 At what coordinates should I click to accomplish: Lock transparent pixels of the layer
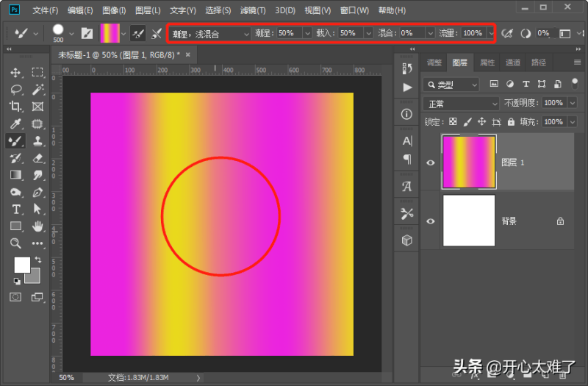coord(453,121)
